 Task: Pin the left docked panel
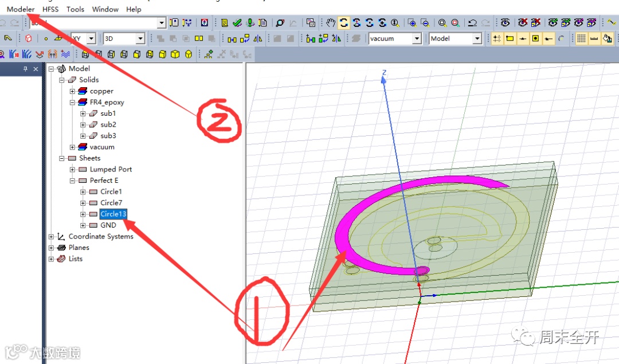[x=25, y=69]
